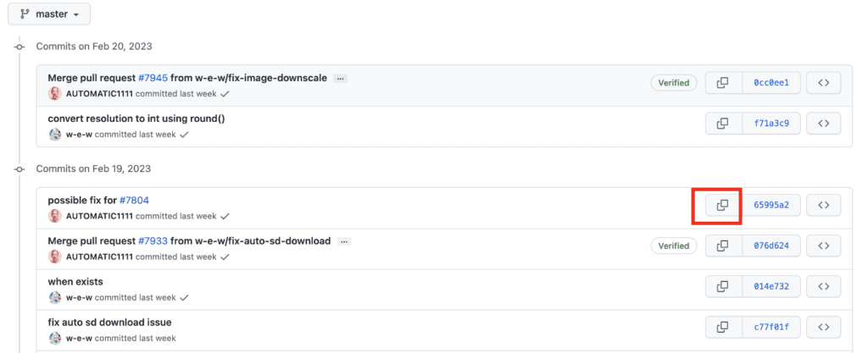This screenshot has height=353, width=868.
Task: Expand description of fix-image-downscale merge commit
Action: coord(341,78)
